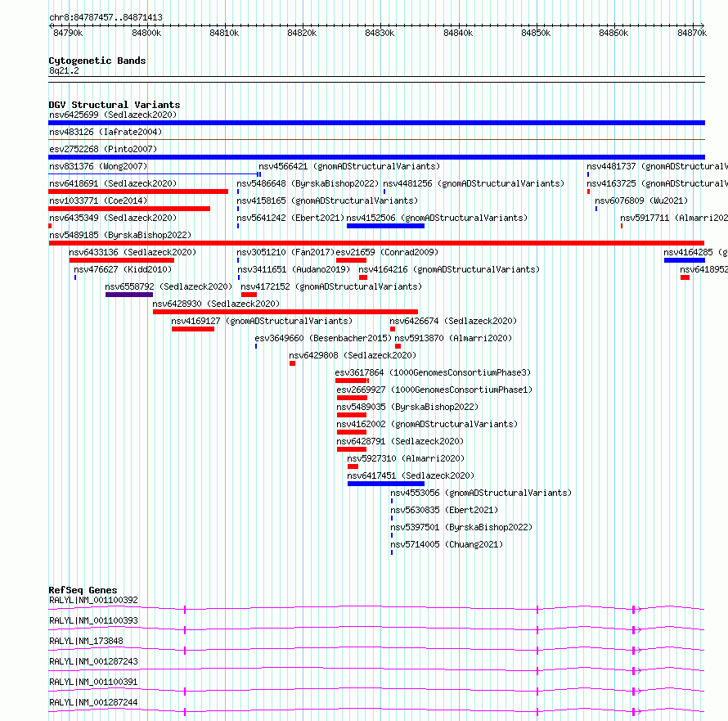Image resolution: width=728 pixels, height=721 pixels.
Task: Select the nsv4481737 variant label
Action: [x=657, y=166]
